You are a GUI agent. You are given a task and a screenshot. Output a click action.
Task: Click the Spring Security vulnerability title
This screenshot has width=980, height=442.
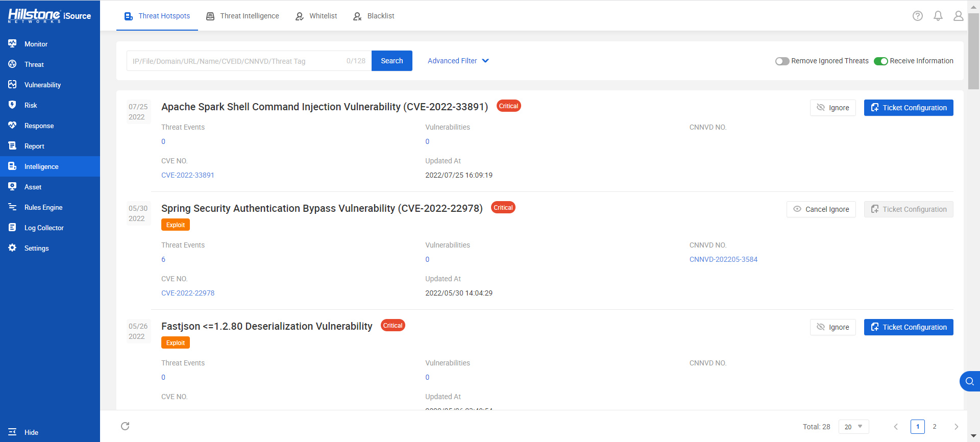pyautogui.click(x=322, y=208)
